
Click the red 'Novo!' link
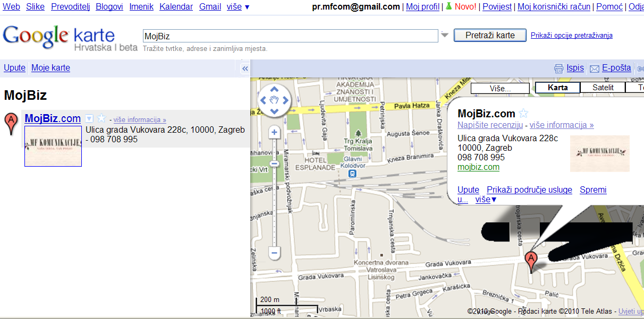pos(466,6)
